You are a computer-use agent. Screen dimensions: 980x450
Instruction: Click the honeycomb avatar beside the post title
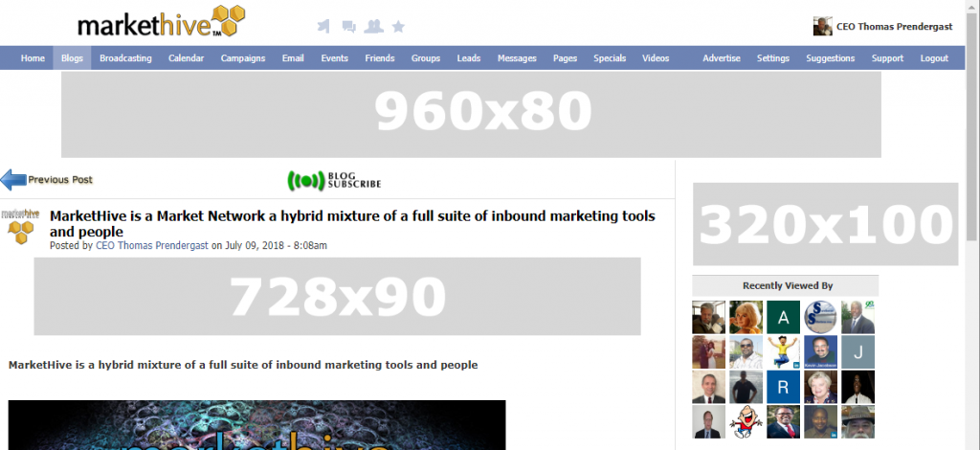point(21,226)
